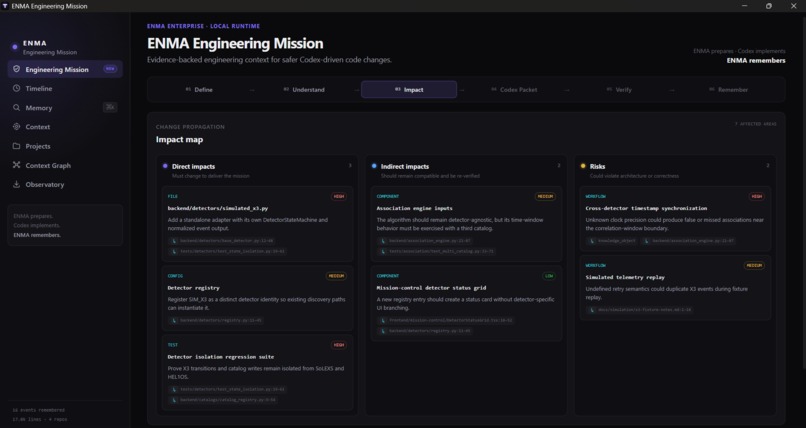Open catalog_registry.py reference chip
806x428 pixels.
223,400
